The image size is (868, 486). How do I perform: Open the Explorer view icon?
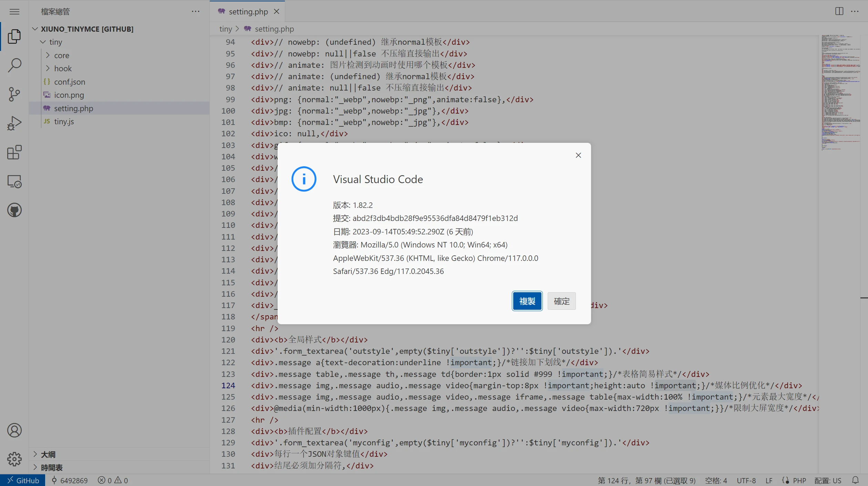(14, 36)
